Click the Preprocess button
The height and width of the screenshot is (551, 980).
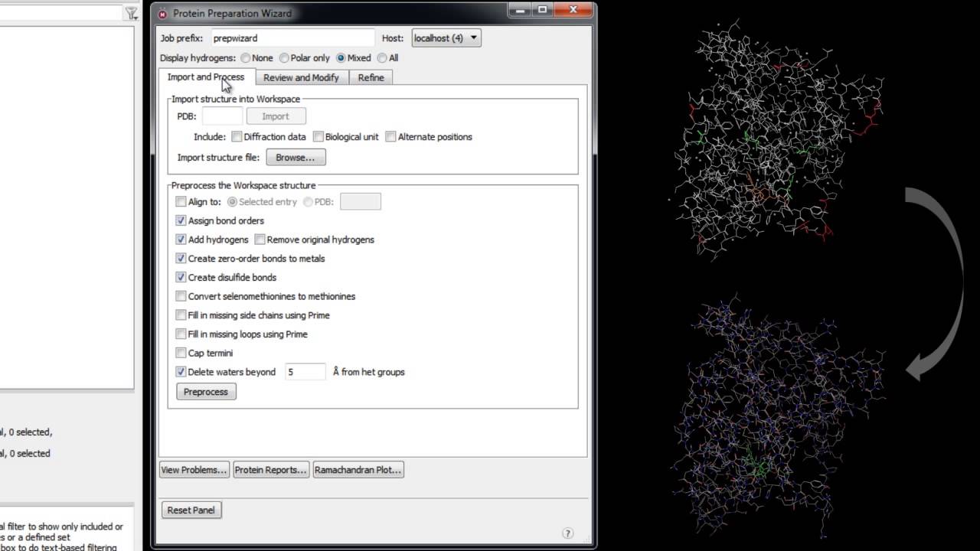pyautogui.click(x=206, y=392)
